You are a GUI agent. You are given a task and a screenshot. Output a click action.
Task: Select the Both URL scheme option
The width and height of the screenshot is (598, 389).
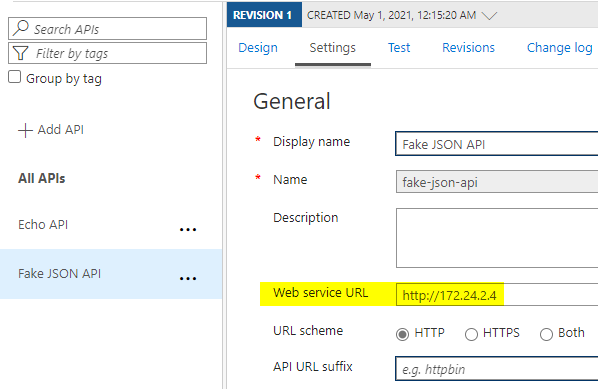(546, 334)
